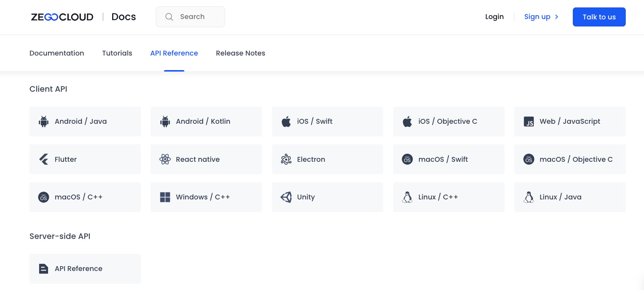644x290 pixels.
Task: Click the JS icon for Web / JavaScript
Action: (528, 122)
